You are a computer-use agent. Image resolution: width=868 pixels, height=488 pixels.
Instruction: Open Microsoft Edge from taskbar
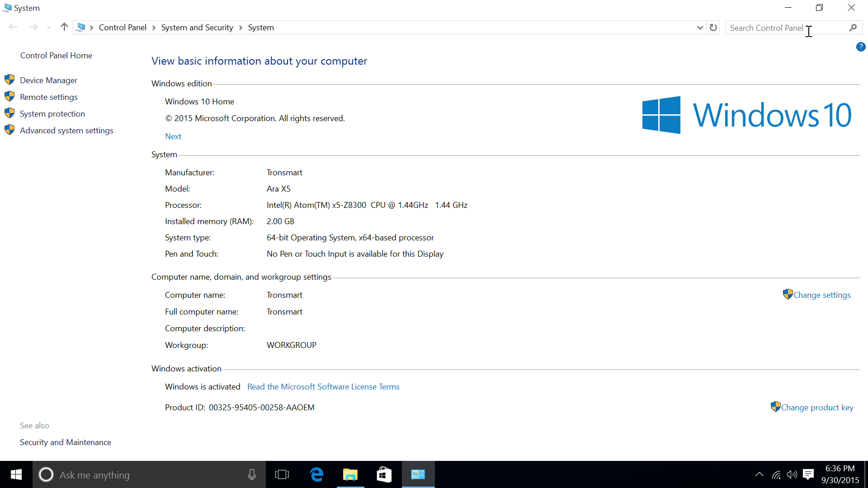316,474
